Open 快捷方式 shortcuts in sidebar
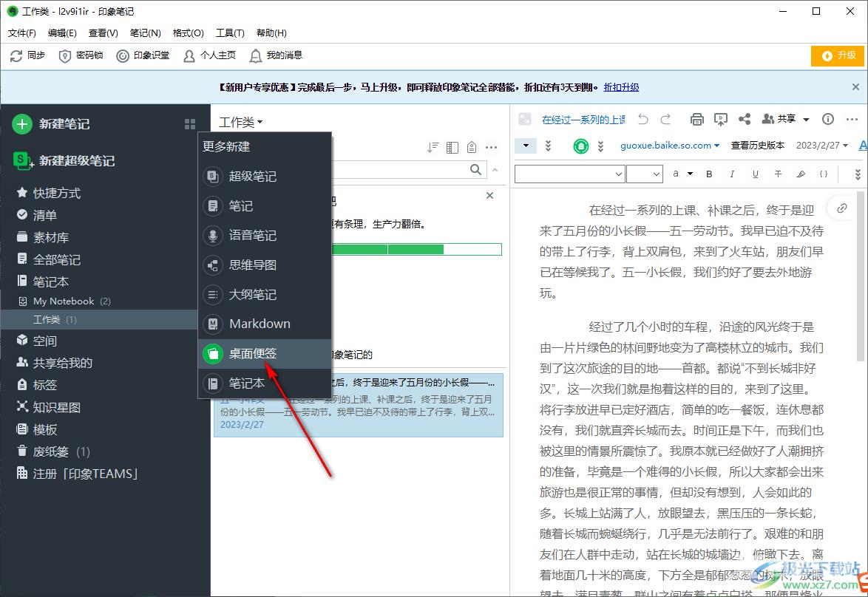The height and width of the screenshot is (597, 868). pyautogui.click(x=49, y=193)
